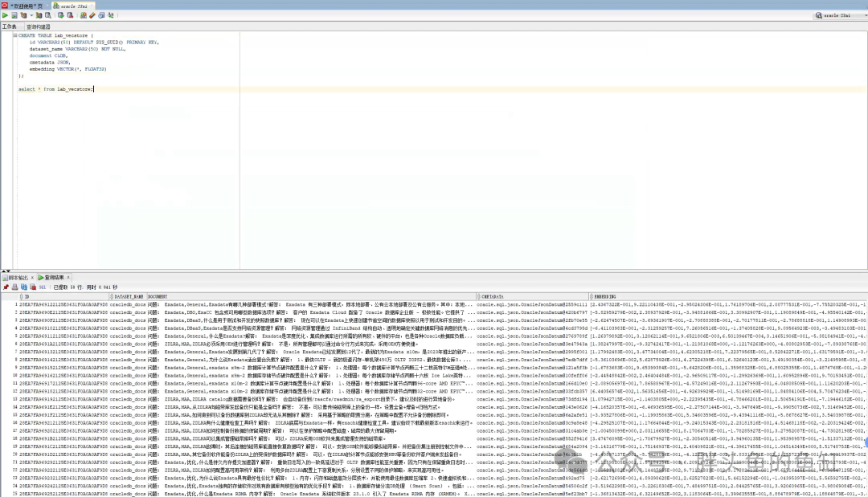Click DATASET_NAME cell oracledb_docs in row 5
The height and width of the screenshot is (497, 868).
(127, 336)
